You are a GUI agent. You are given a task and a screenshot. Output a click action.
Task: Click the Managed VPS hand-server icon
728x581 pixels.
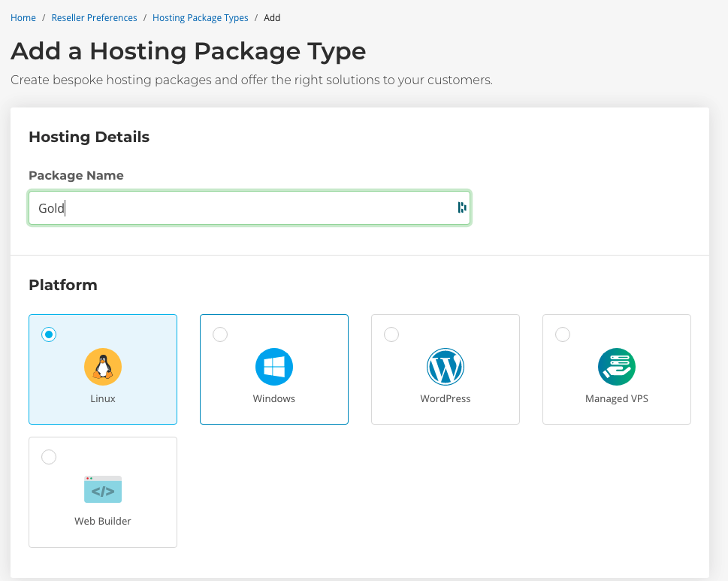(617, 367)
